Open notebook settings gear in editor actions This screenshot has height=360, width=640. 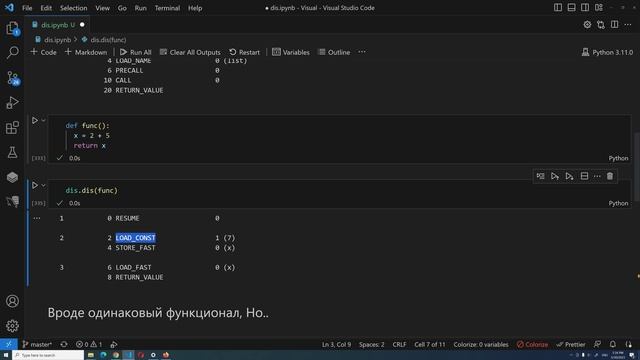[587, 25]
